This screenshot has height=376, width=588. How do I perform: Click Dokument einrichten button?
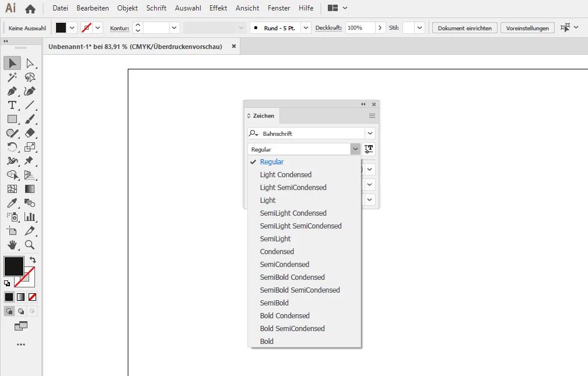(464, 28)
